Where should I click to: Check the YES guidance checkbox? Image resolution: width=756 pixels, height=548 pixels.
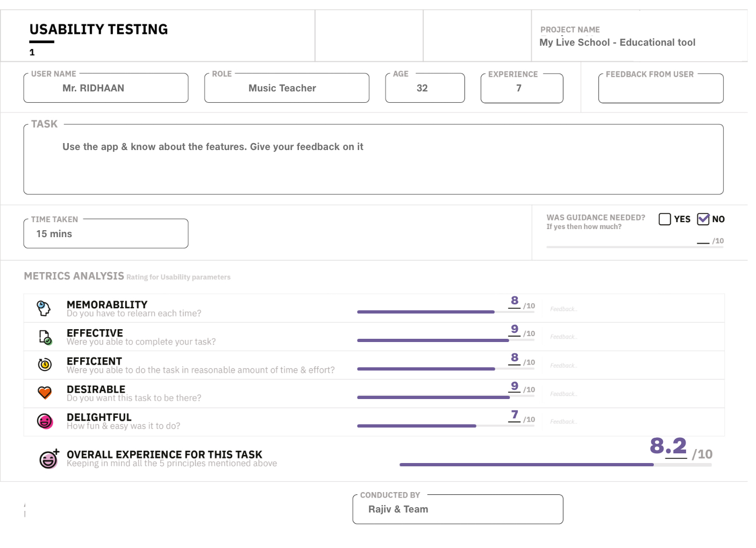665,219
